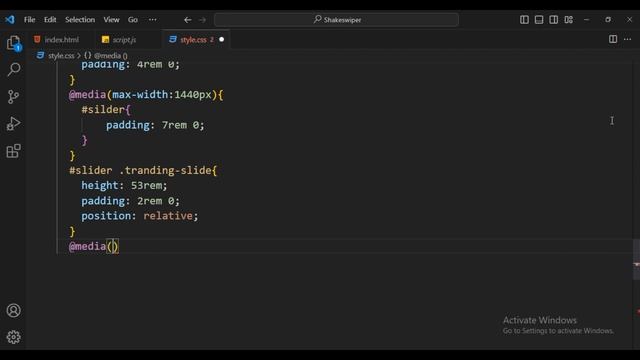
Task: Click the editor vertical scrollbar thumb
Action: click(636, 260)
